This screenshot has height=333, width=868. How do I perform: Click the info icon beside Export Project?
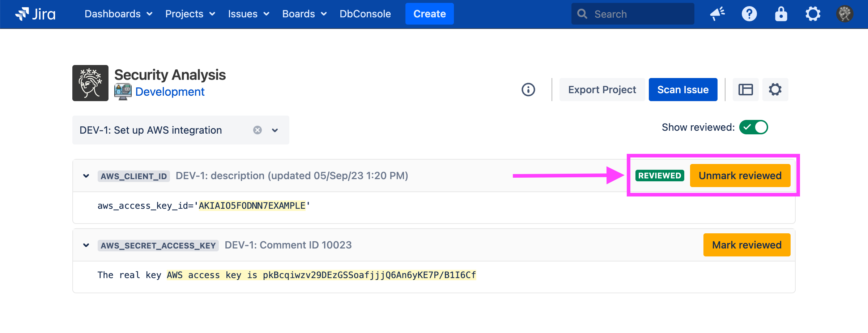(x=528, y=90)
